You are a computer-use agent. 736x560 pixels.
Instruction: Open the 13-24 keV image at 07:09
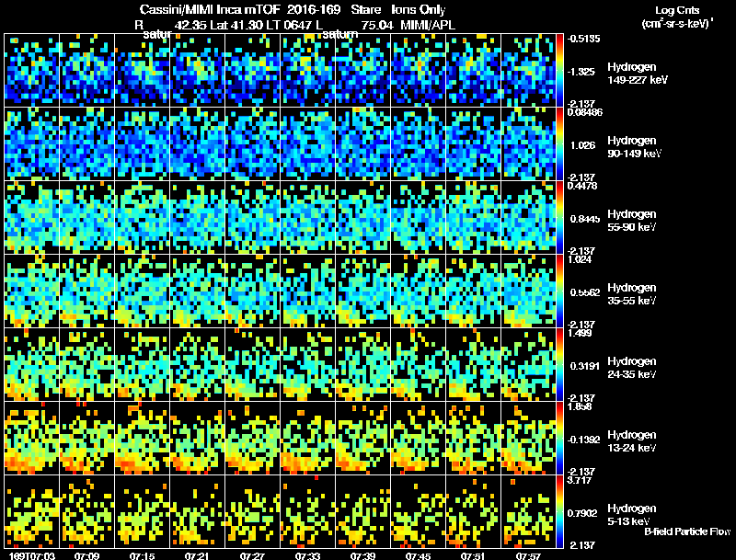(x=86, y=439)
